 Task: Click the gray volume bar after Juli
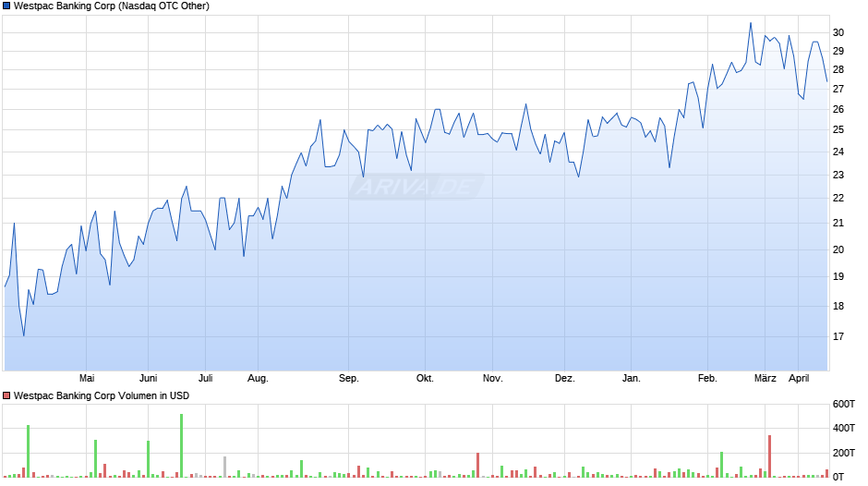224,468
